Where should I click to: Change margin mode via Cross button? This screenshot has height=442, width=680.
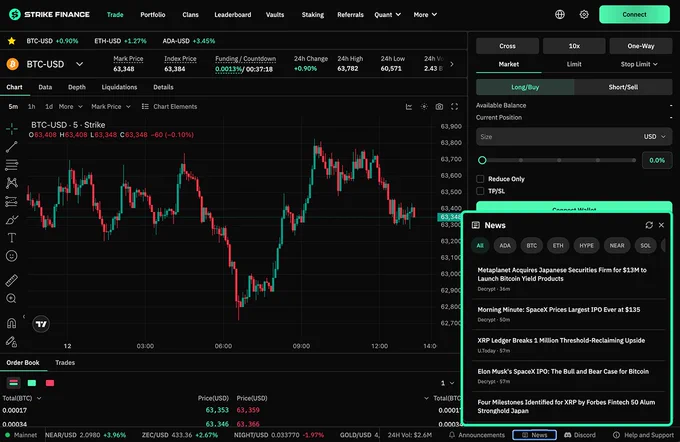pyautogui.click(x=507, y=46)
